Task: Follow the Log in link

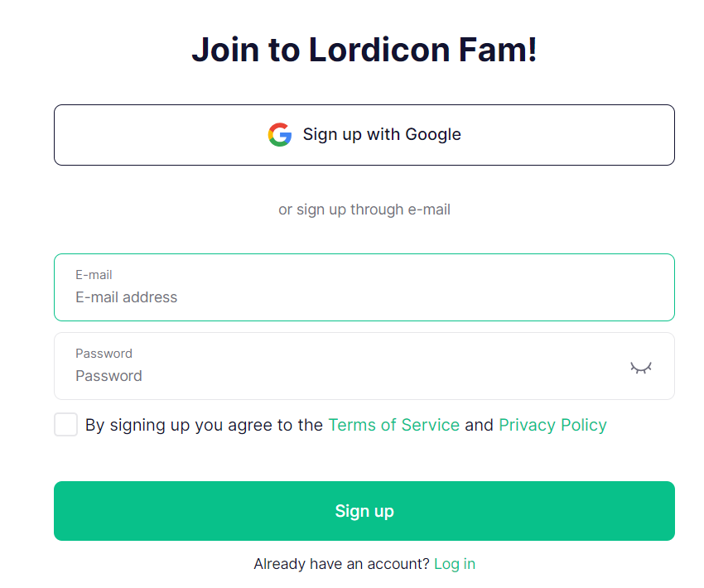Action: click(455, 564)
